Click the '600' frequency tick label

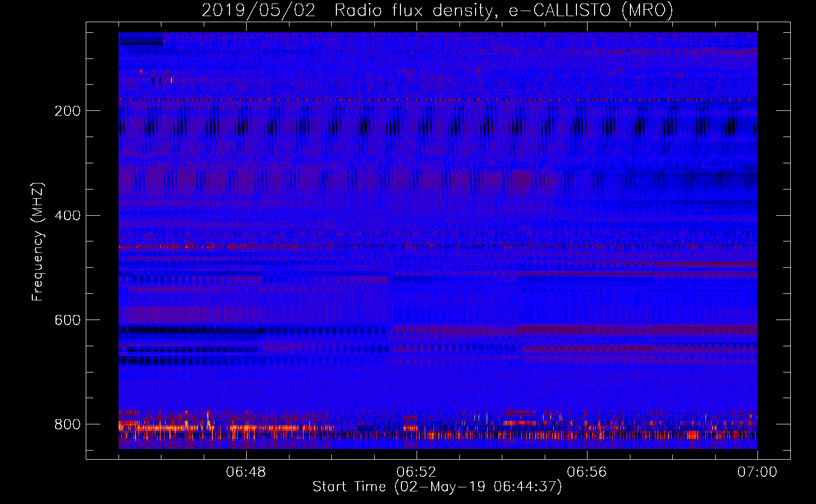click(68, 320)
